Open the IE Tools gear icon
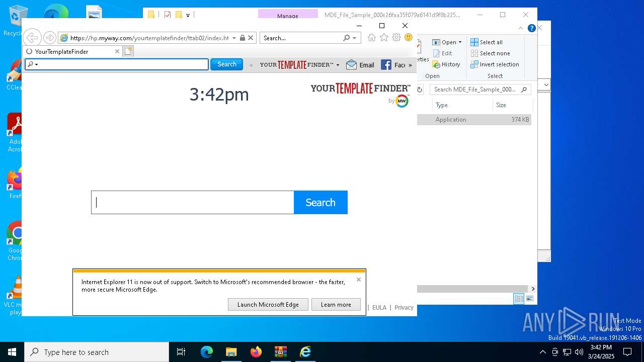This screenshot has width=644, height=362. pyautogui.click(x=396, y=38)
